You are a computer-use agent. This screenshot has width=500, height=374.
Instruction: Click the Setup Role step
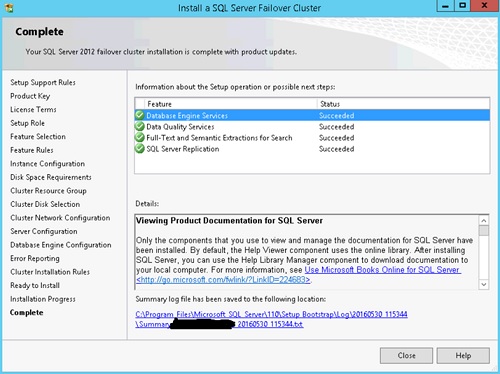pyautogui.click(x=27, y=123)
